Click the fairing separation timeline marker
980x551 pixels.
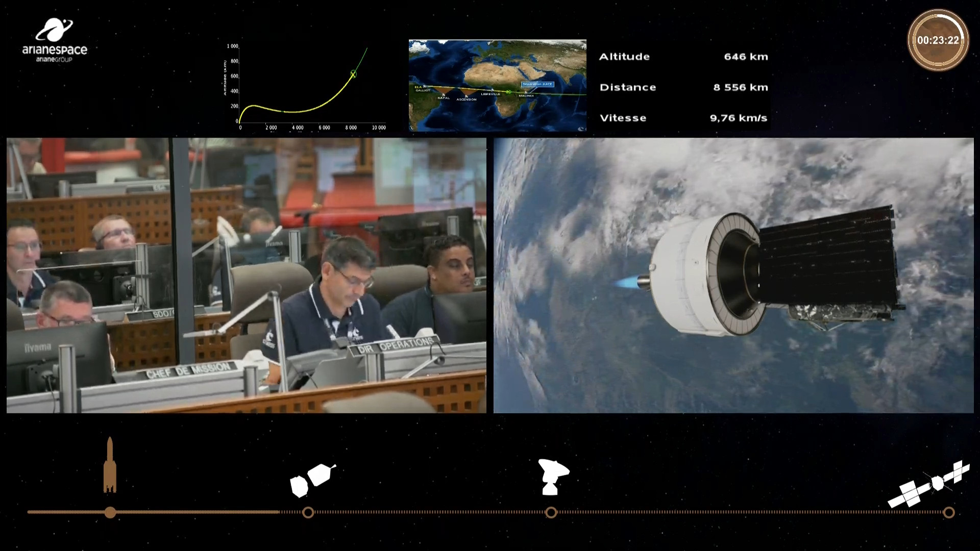(308, 512)
